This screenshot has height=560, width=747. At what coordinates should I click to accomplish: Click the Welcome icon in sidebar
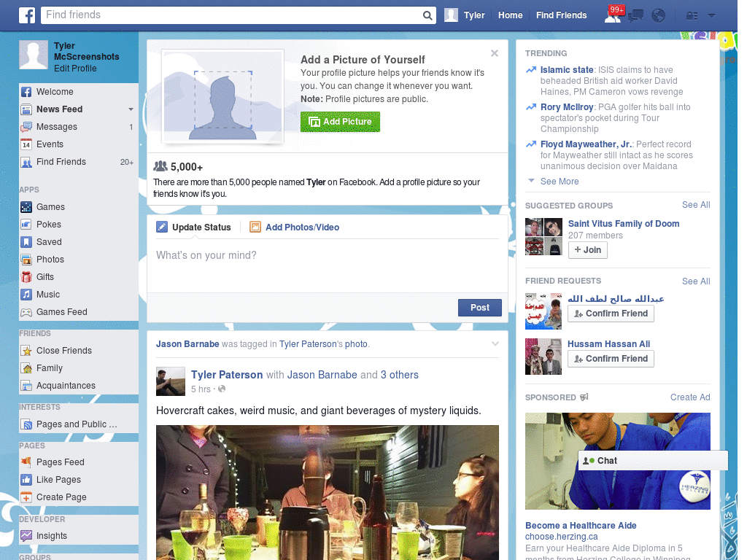click(26, 92)
